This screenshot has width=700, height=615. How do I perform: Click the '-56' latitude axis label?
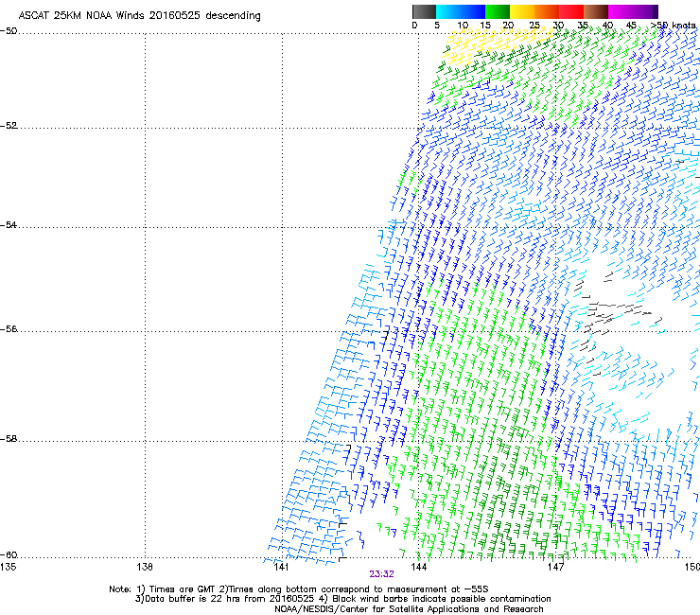click(9, 329)
